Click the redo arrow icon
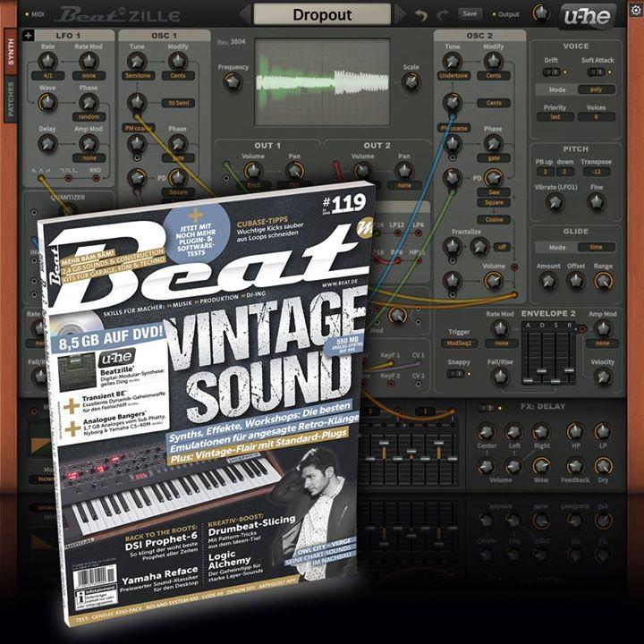This screenshot has width=644, height=644. (443, 15)
